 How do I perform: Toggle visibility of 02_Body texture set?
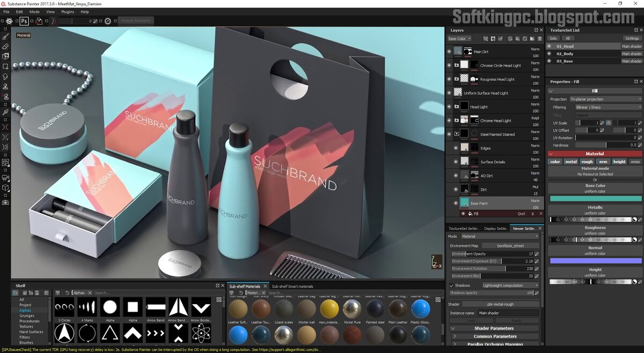click(549, 54)
